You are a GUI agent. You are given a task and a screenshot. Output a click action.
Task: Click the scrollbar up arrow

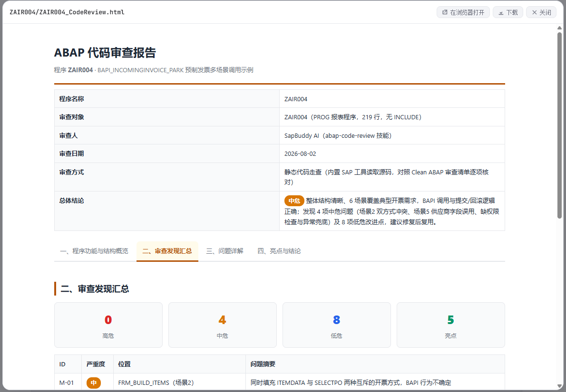559,28
